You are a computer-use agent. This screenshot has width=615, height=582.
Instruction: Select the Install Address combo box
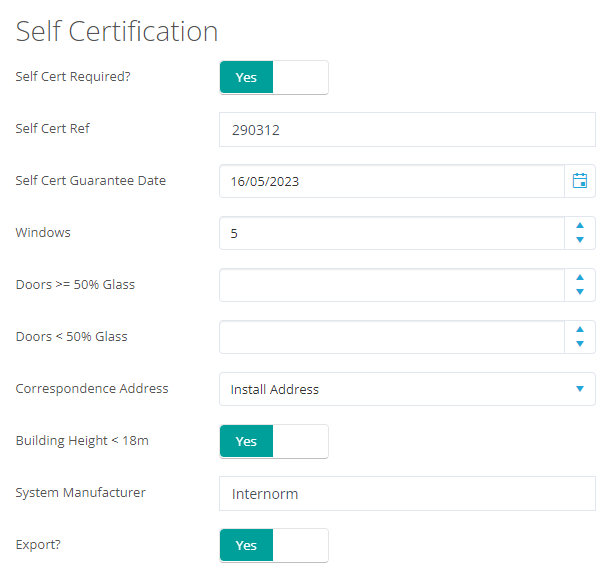tap(407, 389)
